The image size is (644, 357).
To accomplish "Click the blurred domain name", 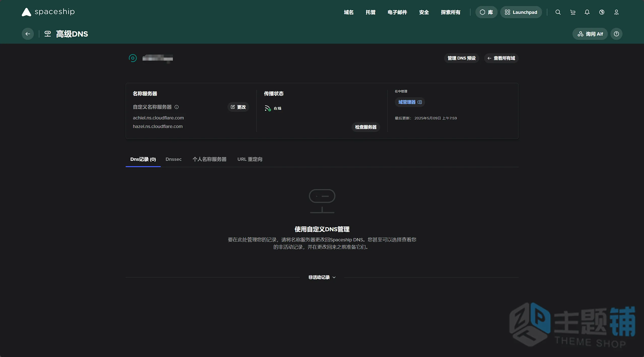I will point(158,58).
